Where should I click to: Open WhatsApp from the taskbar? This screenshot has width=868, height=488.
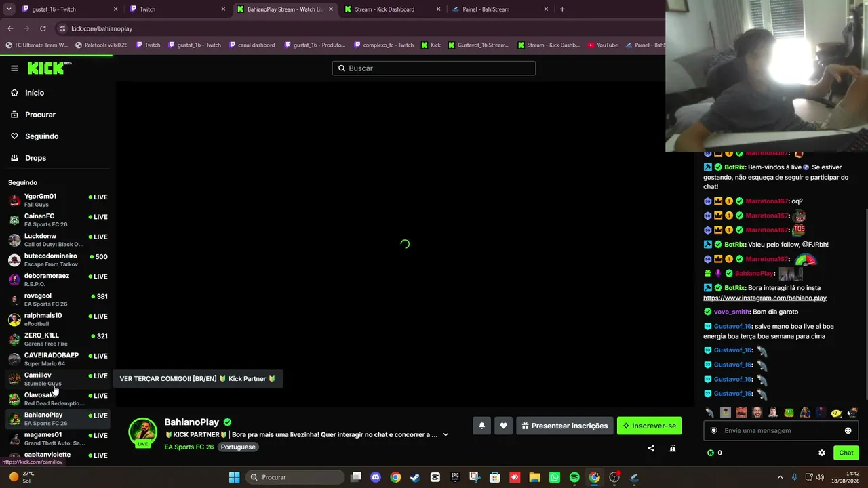pos(555,477)
